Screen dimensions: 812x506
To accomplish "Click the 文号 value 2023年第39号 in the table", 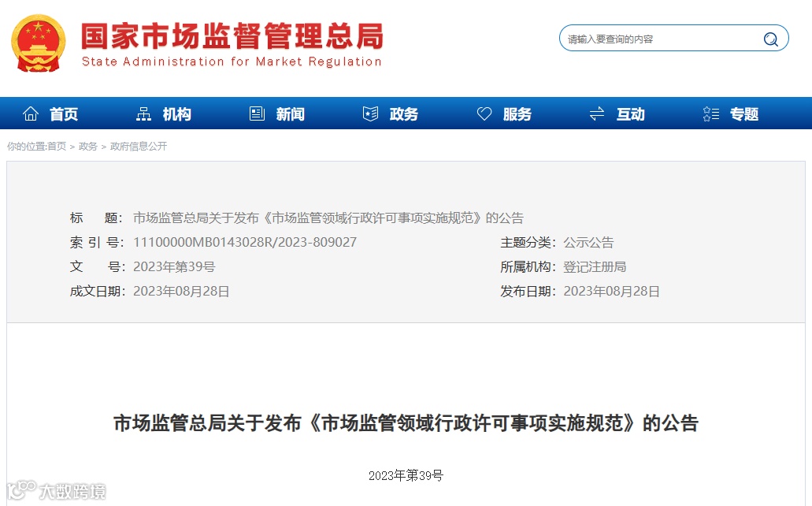I will (174, 266).
